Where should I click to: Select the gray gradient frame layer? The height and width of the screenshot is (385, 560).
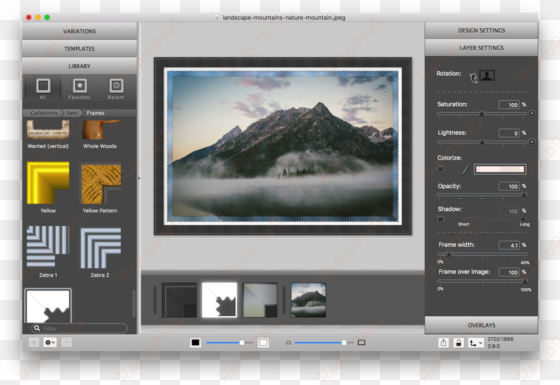(260, 300)
